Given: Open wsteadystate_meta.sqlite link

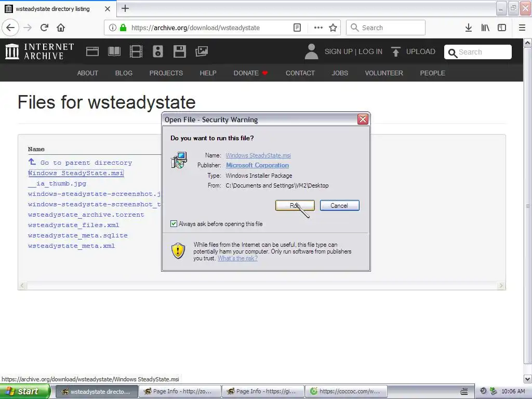Looking at the screenshot, I should pos(78,235).
